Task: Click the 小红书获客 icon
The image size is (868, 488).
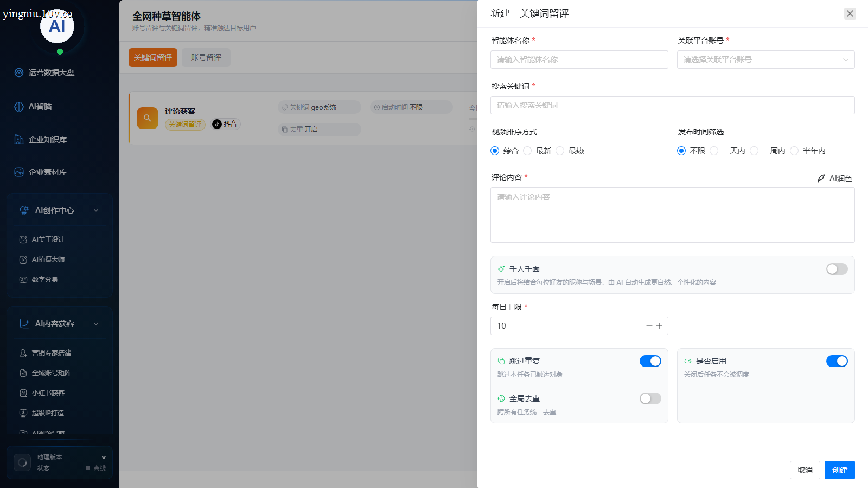Action: click(23, 393)
